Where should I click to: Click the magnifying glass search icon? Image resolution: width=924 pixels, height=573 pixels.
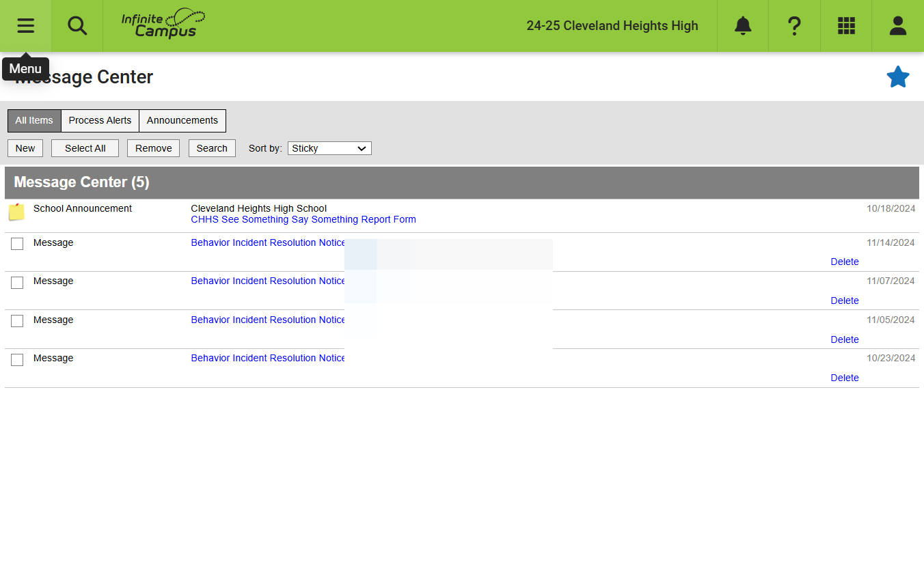pos(77,26)
